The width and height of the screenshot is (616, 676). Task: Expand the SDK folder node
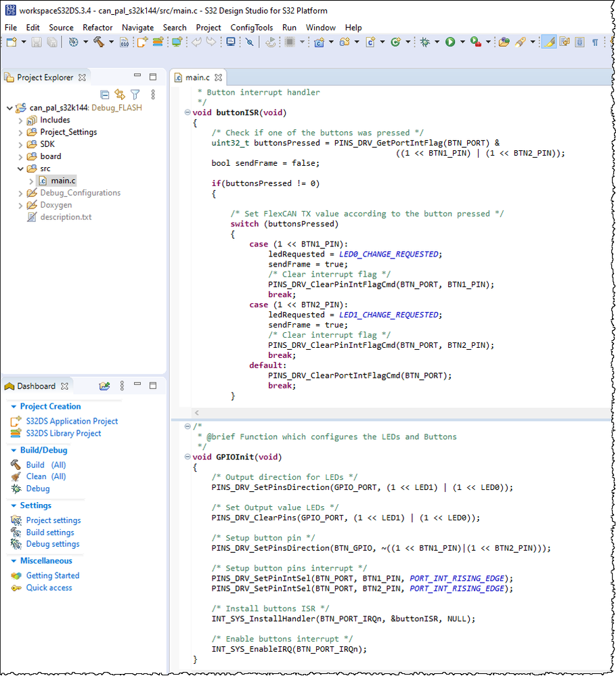pos(20,144)
